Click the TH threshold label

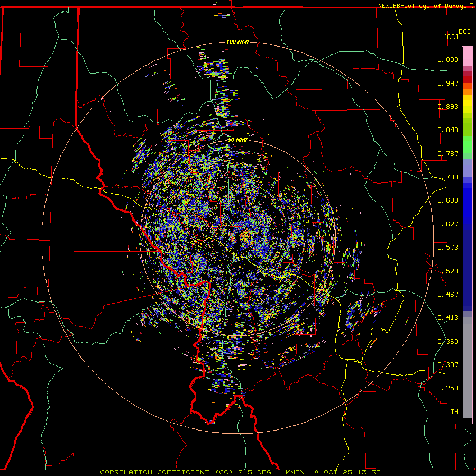tap(454, 412)
